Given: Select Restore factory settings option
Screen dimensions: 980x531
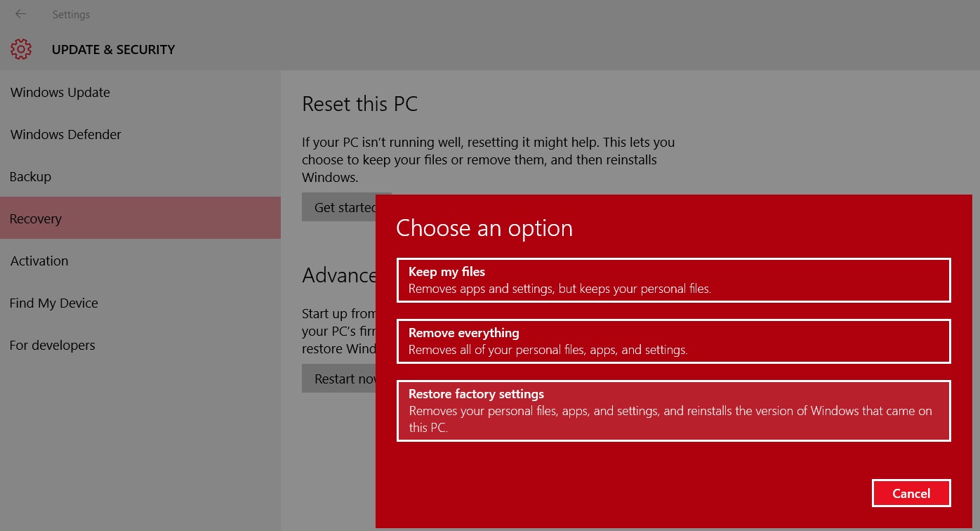Looking at the screenshot, I should click(673, 410).
